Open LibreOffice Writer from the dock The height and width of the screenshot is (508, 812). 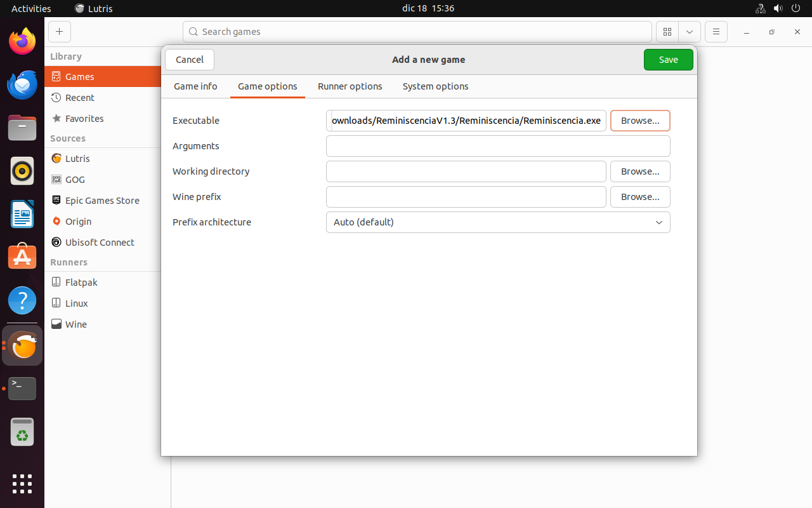pos(22,214)
